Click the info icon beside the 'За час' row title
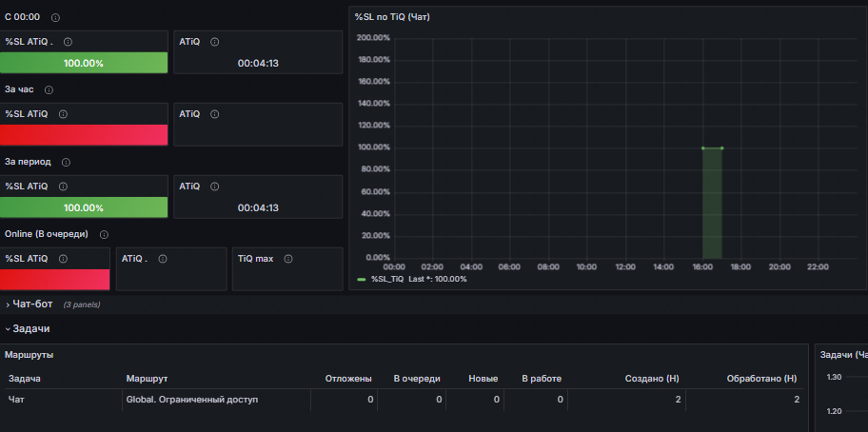The width and height of the screenshot is (868, 432). coord(49,90)
